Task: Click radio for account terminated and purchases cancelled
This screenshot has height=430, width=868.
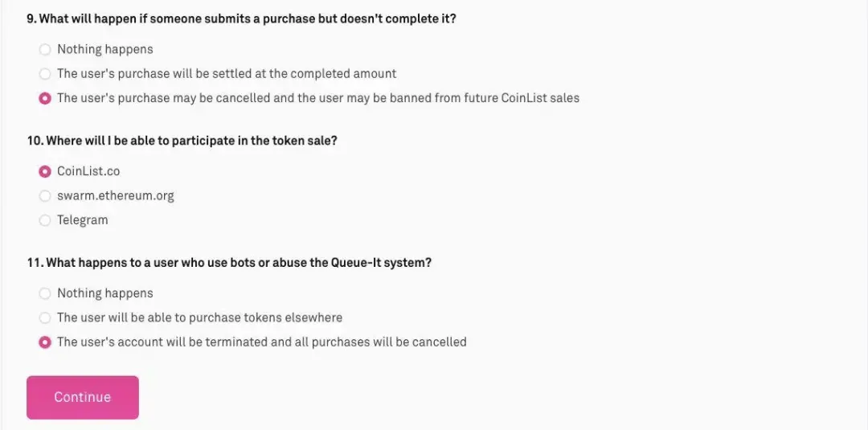Action: click(45, 342)
